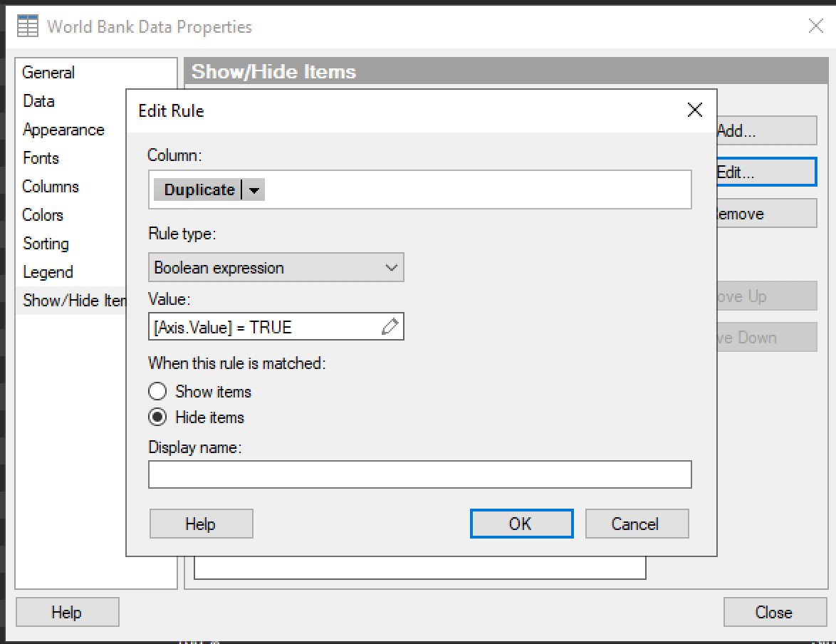Go to the Appearance page
Screen dimensions: 836x644
pos(63,130)
